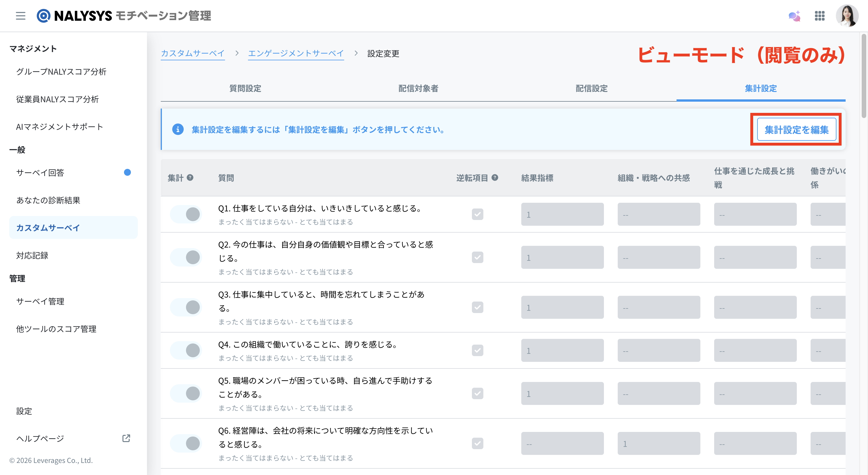Open the hamburger navigation menu
The height and width of the screenshot is (475, 868).
[21, 16]
